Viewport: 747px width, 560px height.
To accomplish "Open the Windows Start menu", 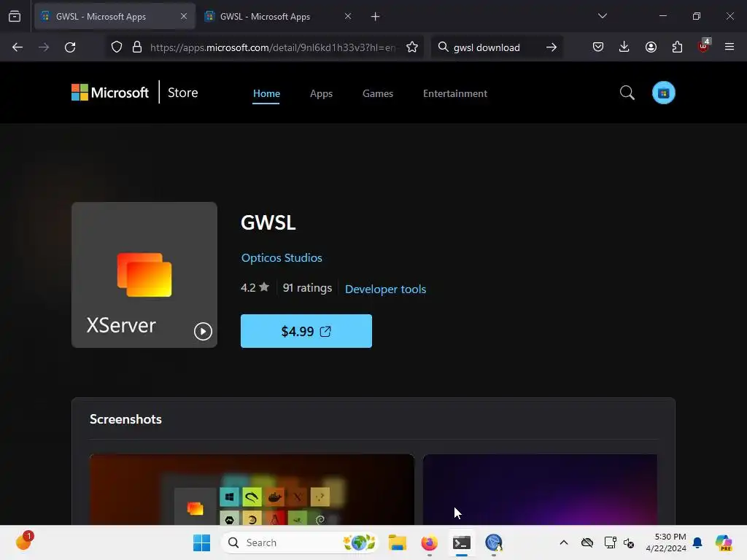I will click(x=201, y=542).
